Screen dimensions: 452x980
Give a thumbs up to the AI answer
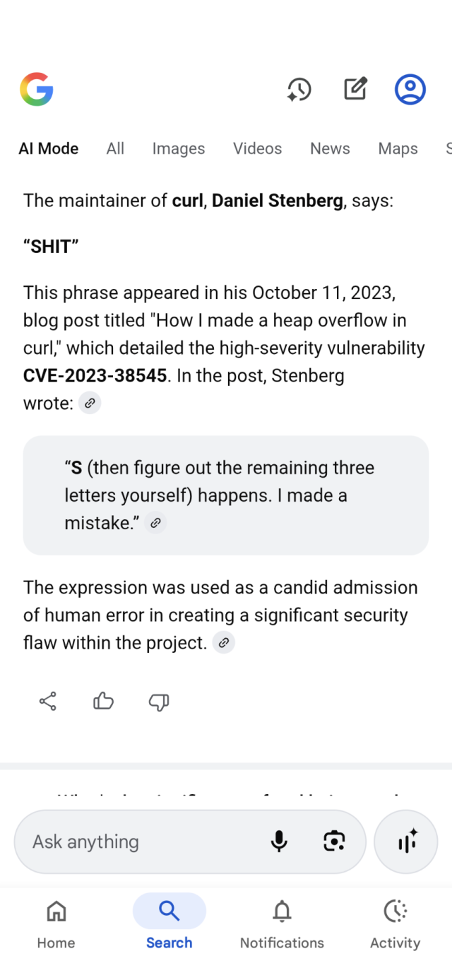[103, 701]
